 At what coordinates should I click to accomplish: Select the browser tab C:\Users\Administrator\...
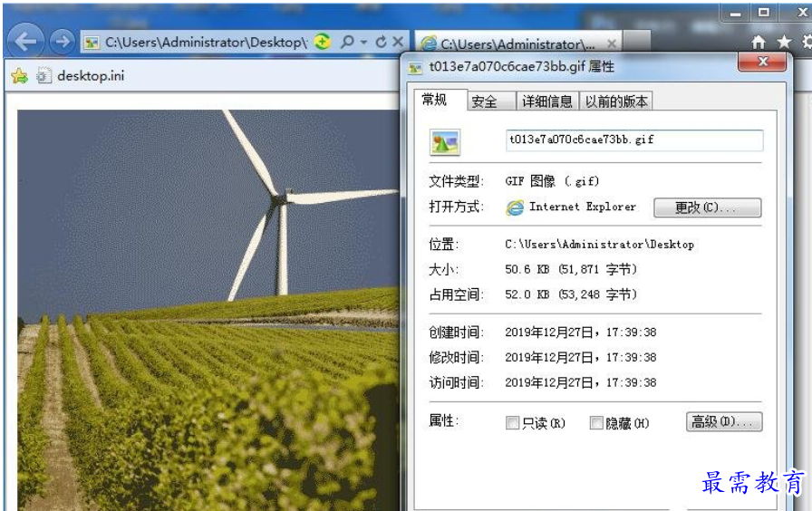click(x=517, y=44)
